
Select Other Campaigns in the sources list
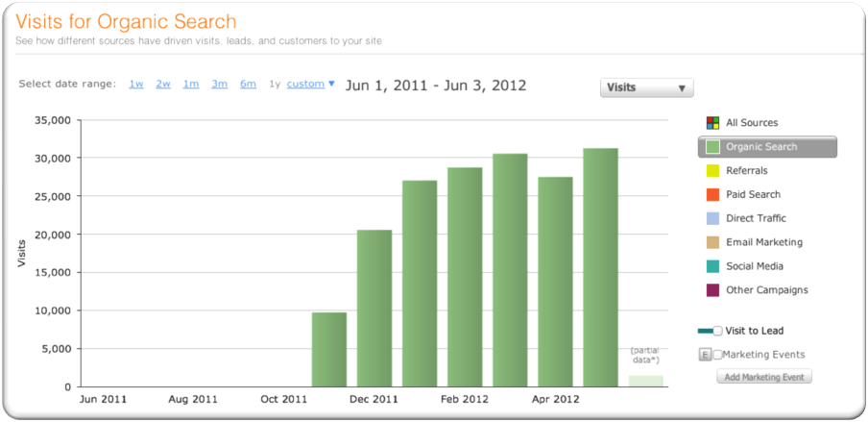766,290
